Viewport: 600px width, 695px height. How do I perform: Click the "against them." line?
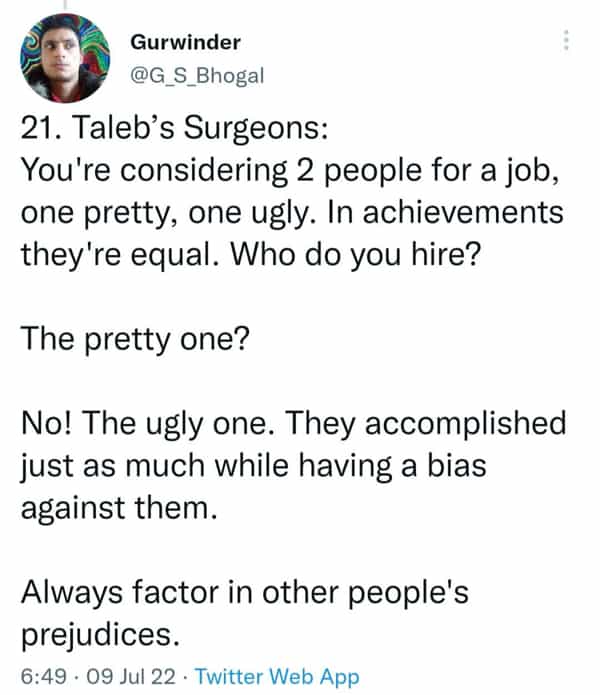tap(118, 509)
